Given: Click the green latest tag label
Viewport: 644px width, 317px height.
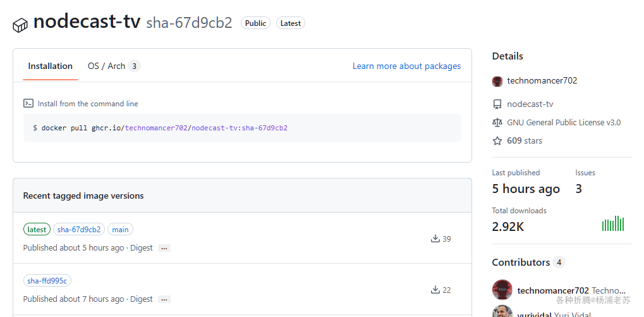Looking at the screenshot, I should tap(37, 230).
